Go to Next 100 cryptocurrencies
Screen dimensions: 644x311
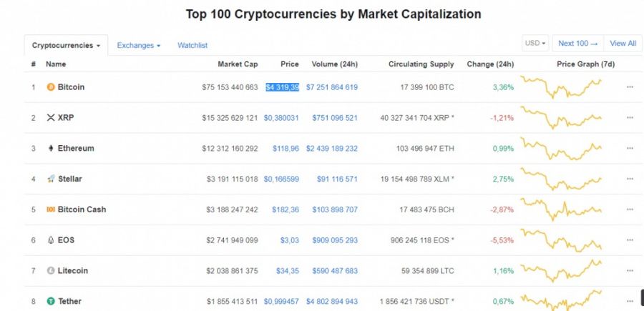click(578, 44)
